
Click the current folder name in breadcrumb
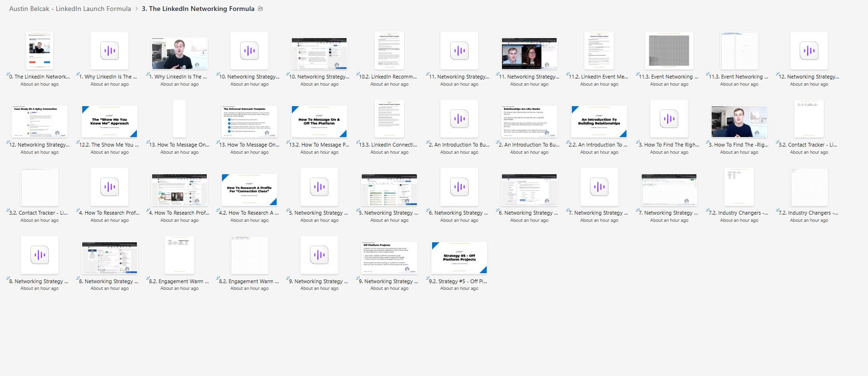click(198, 9)
